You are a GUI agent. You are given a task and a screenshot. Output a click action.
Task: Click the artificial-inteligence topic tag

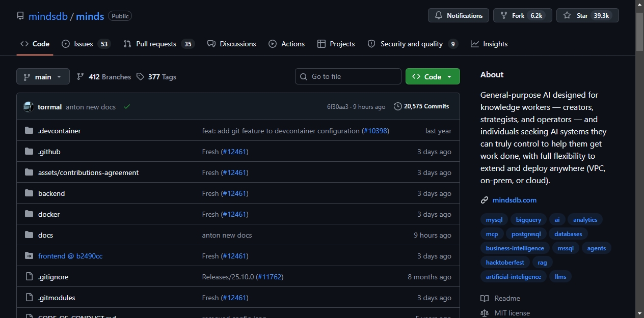(x=514, y=277)
